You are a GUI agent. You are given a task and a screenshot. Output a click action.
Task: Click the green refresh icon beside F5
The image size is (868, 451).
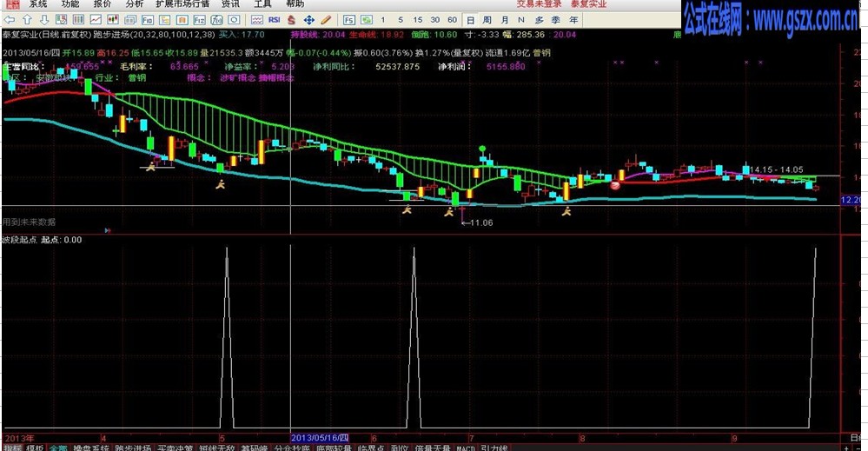(x=367, y=20)
